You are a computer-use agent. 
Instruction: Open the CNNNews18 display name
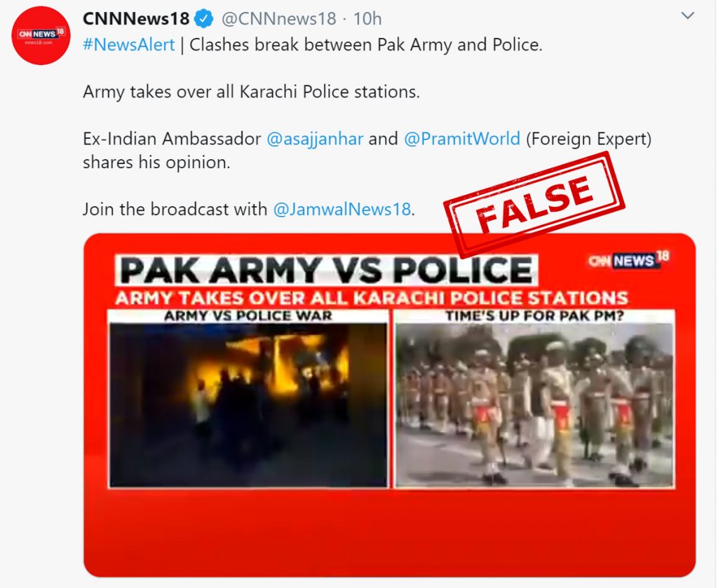(x=136, y=19)
